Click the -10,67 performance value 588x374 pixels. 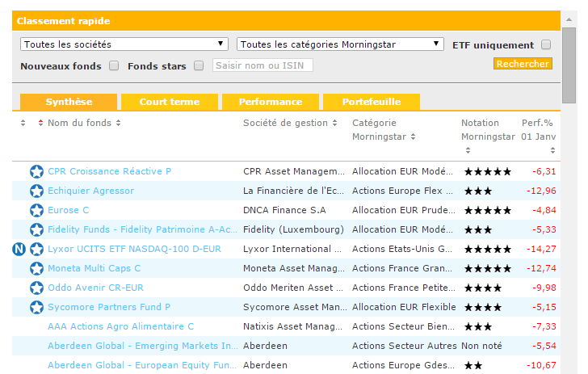(x=541, y=365)
